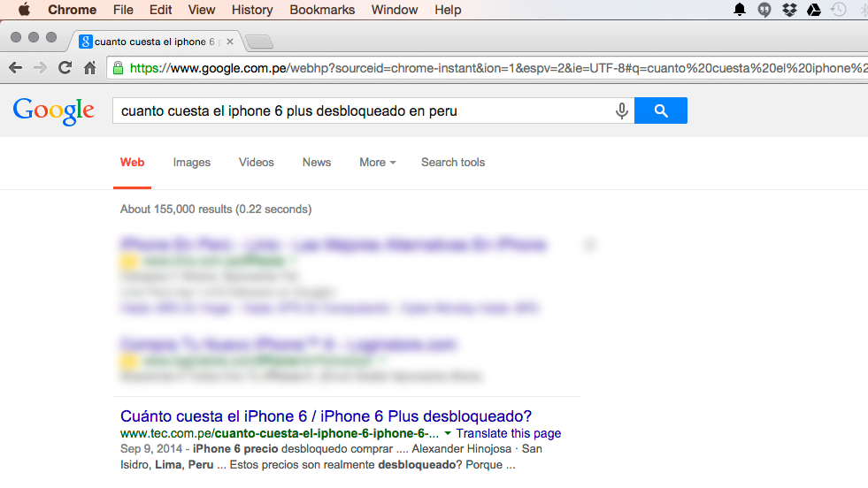
Task: Click the green padlock security icon
Action: tap(118, 68)
